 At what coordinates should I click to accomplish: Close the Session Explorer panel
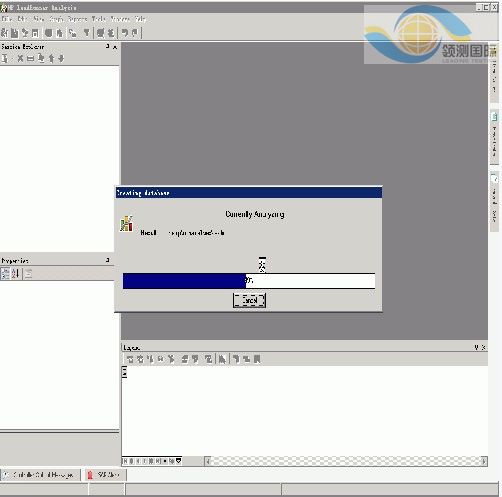point(115,47)
